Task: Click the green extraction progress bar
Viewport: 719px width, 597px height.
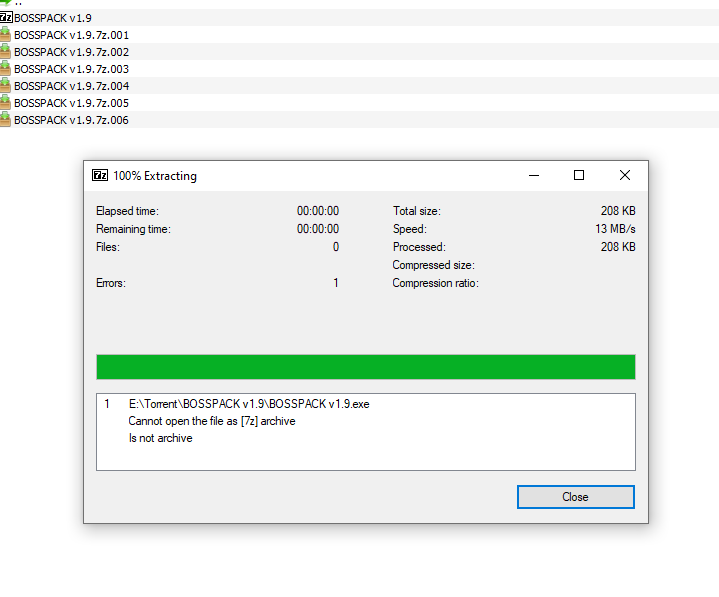Action: [366, 367]
